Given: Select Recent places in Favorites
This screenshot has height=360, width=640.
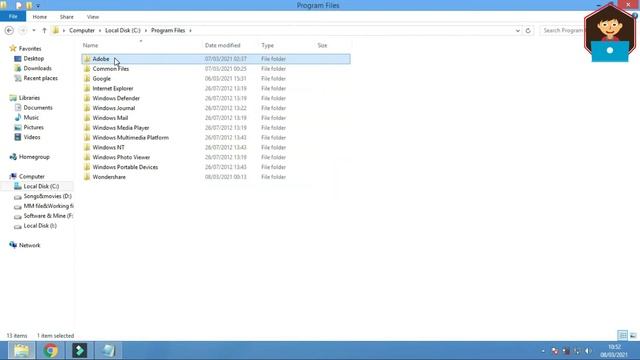Looking at the screenshot, I should pos(40,78).
